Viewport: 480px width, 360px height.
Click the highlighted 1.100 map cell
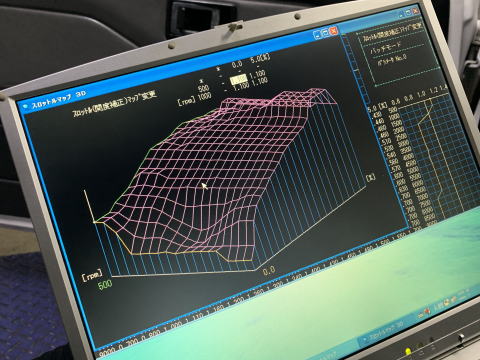(239, 79)
